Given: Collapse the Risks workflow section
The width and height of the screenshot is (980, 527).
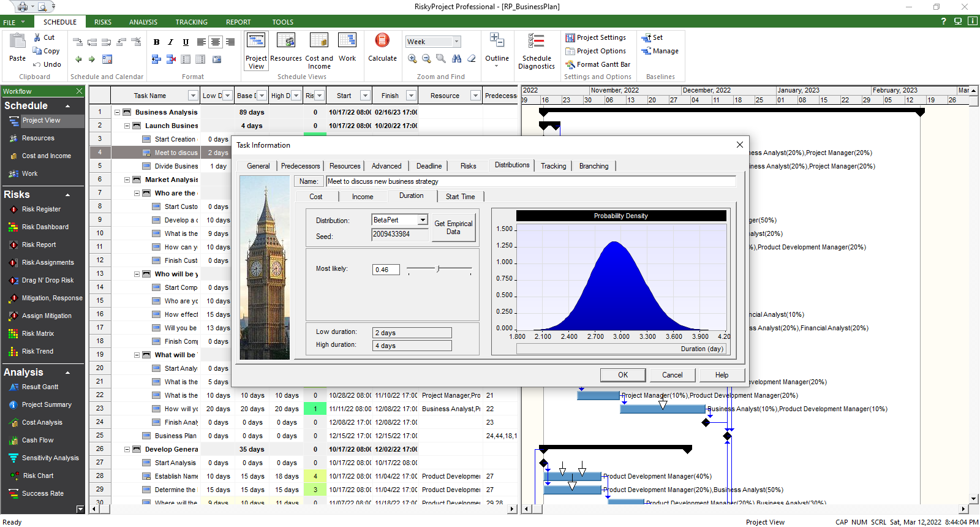Looking at the screenshot, I should (x=67, y=195).
